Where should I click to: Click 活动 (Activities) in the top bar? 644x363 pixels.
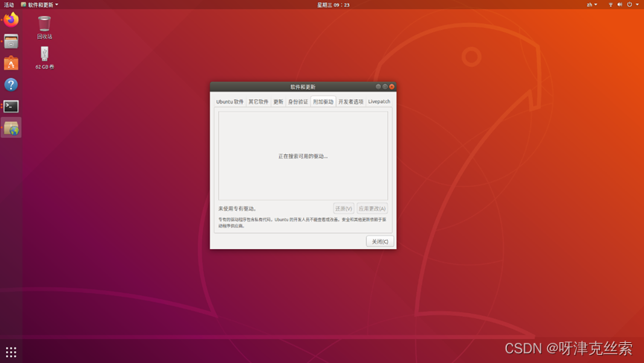point(9,4)
